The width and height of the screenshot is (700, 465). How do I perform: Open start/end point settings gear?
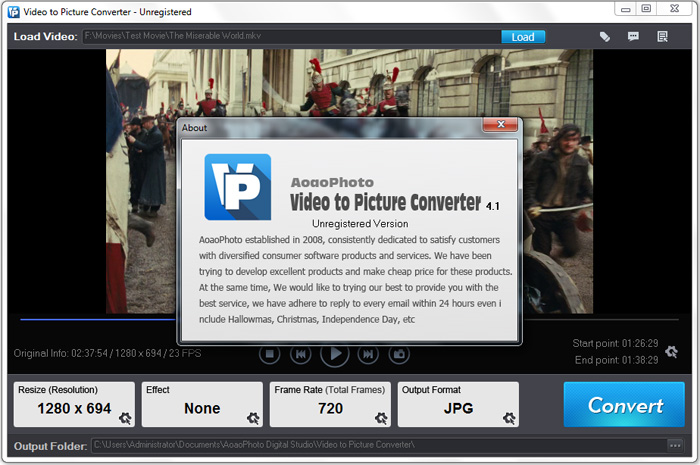671,352
